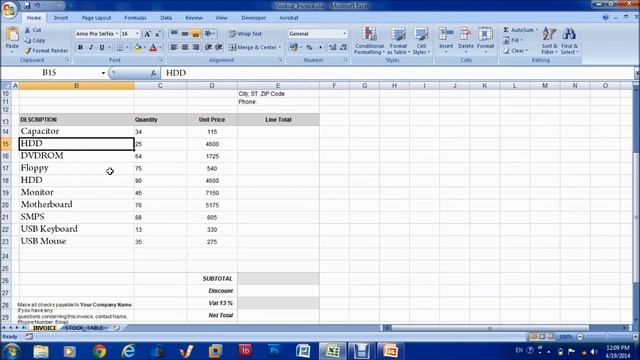
Task: Apply Comma Style
Action: click(320, 47)
